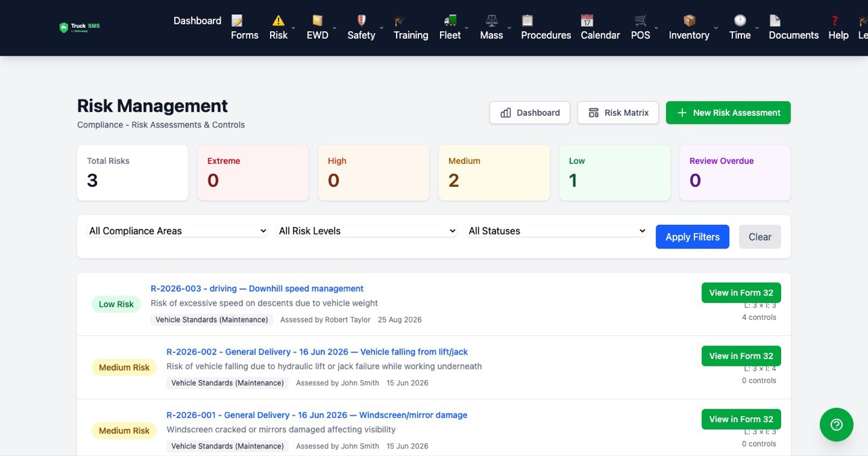Click "Assessed by Robert Taylor" text
Image resolution: width=868 pixels, height=456 pixels.
[x=325, y=320]
